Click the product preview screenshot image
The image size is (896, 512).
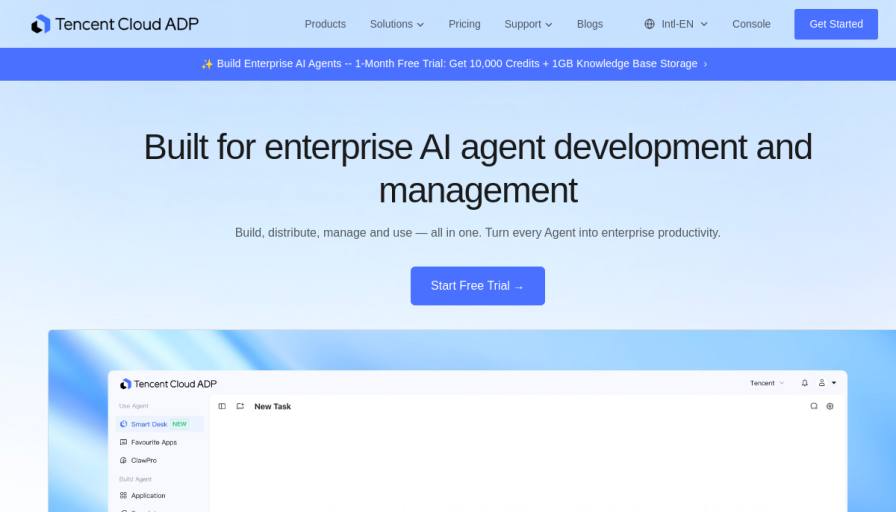tap(472, 421)
